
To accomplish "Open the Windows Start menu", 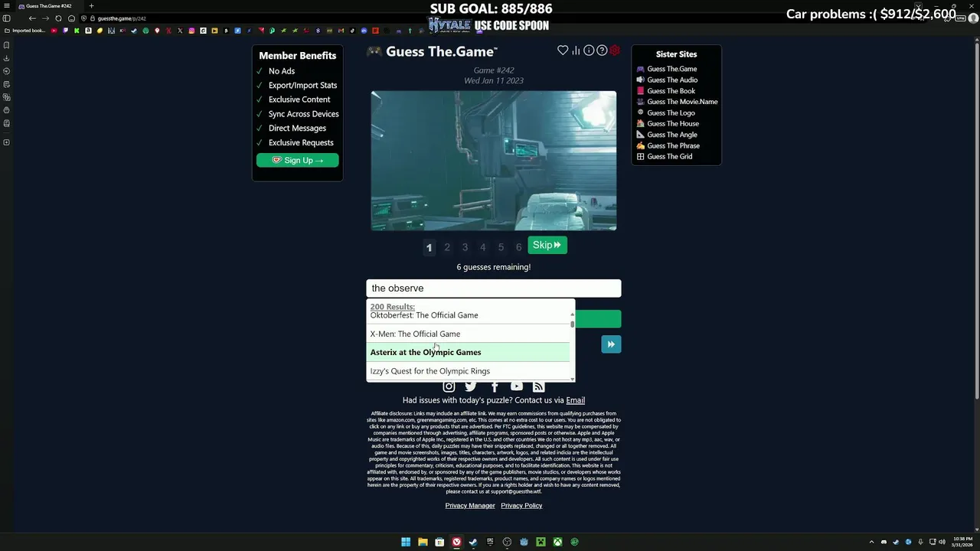I will point(406,542).
